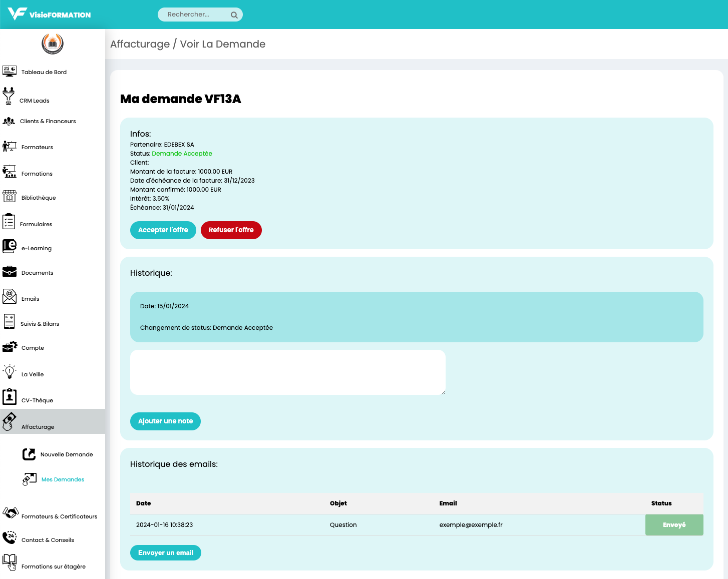This screenshot has height=579, width=728.
Task: Click the Compte gear briefcase icon
Action: (10, 346)
